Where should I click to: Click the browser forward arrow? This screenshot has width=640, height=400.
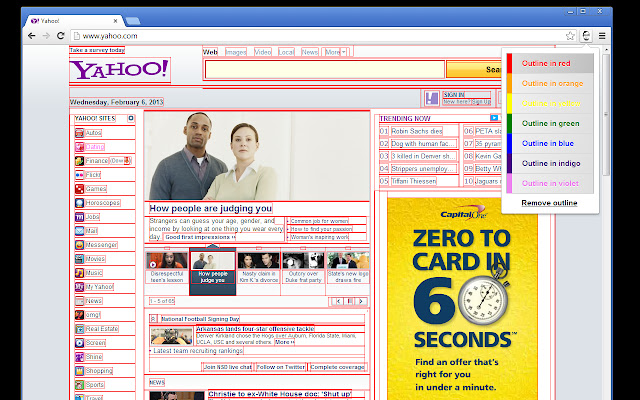(x=46, y=36)
